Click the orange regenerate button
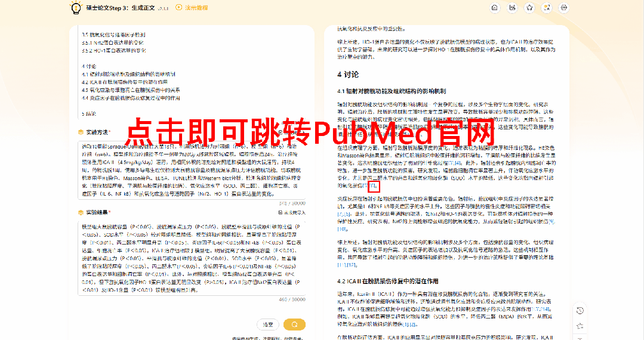Screen dimensions: 644x340 (294, 324)
